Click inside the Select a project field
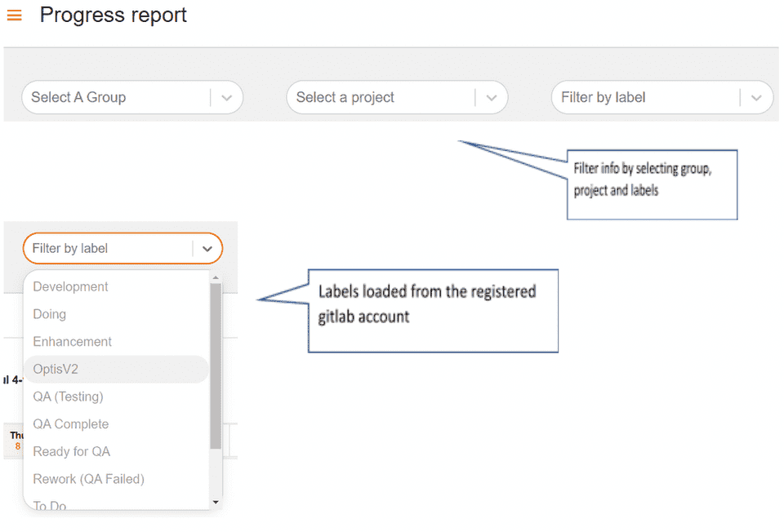Image resolution: width=784 pixels, height=532 pixels. point(379,98)
